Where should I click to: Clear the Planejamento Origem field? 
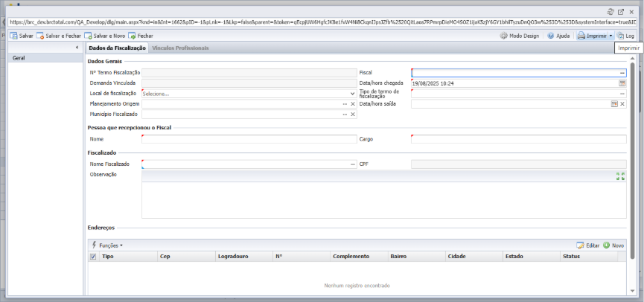tap(353, 104)
